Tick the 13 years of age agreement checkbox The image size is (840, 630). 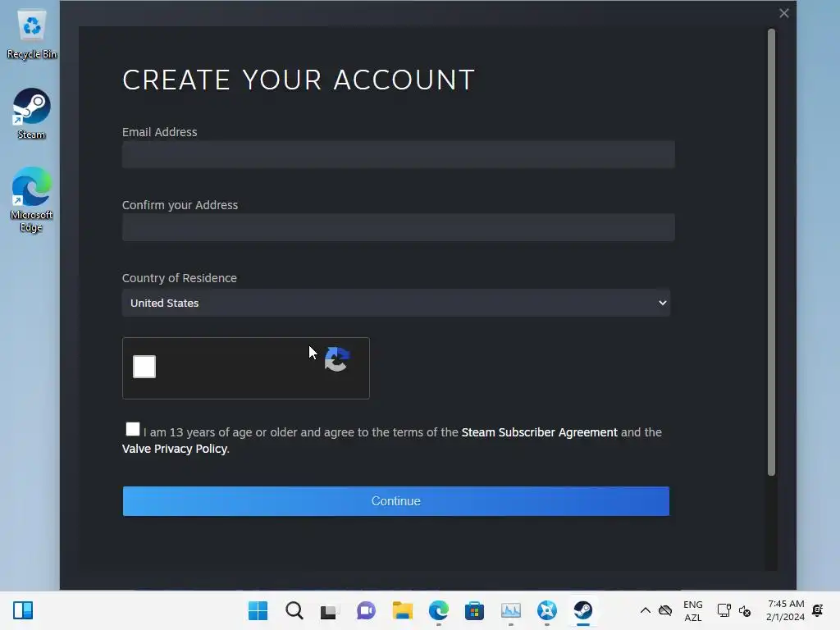(132, 429)
